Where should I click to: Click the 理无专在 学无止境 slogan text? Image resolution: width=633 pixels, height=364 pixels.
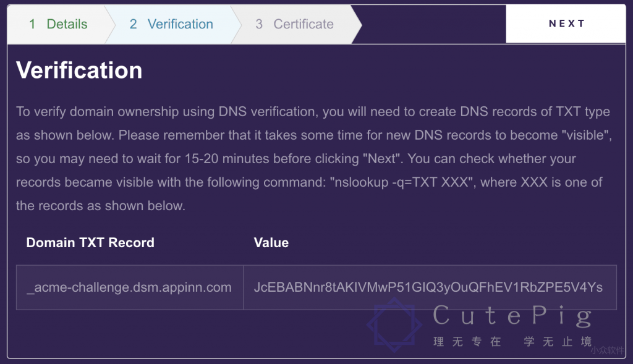512,342
